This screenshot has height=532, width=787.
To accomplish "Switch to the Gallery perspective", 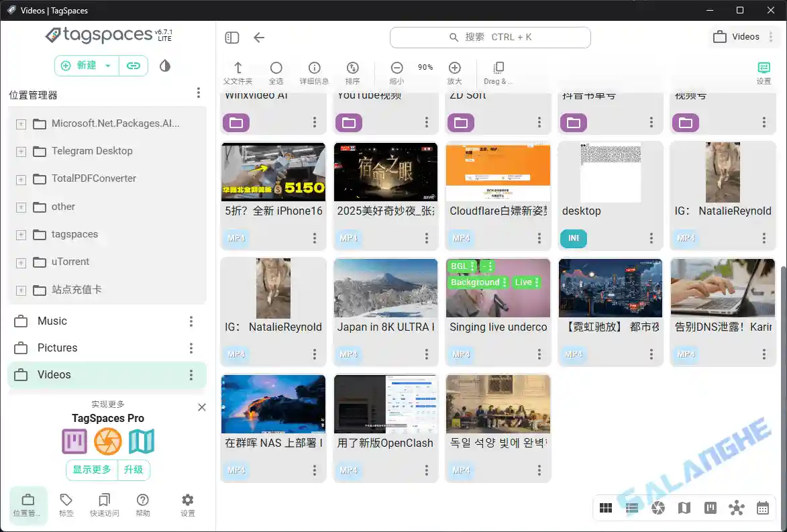I will click(x=658, y=508).
